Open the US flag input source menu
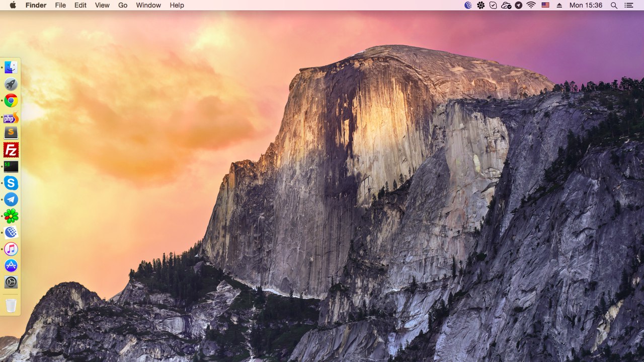 pos(545,5)
